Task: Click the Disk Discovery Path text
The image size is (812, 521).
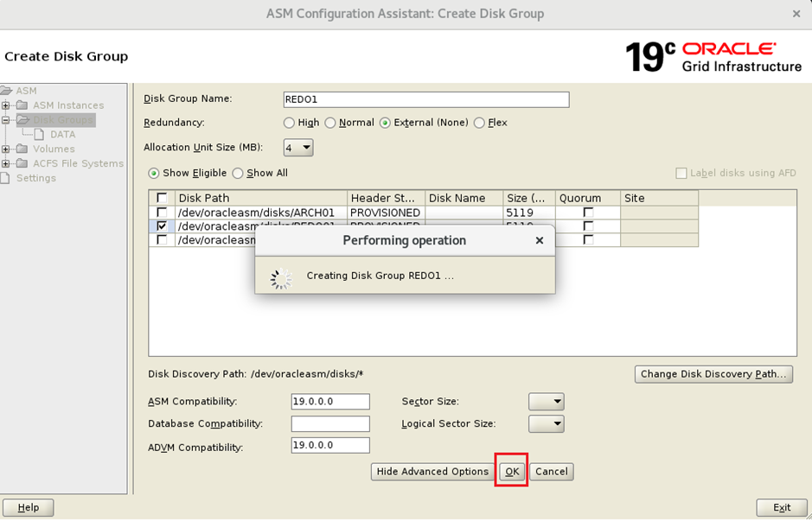Action: click(256, 374)
